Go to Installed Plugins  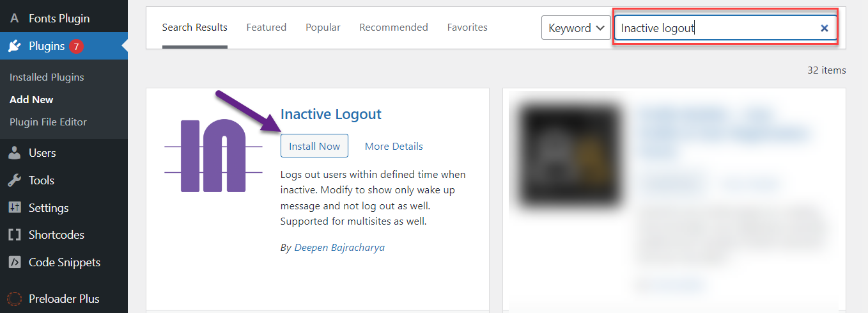coord(47,77)
